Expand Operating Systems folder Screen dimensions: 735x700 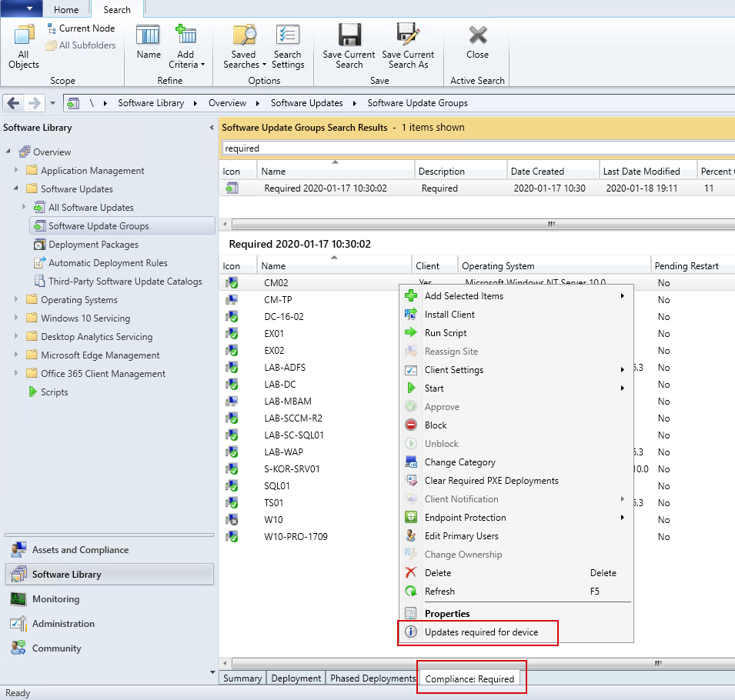16,299
